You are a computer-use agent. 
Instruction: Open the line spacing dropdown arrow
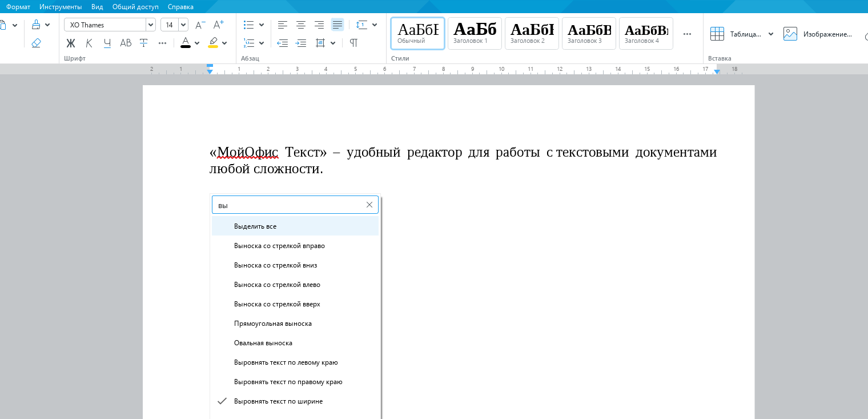tap(375, 25)
